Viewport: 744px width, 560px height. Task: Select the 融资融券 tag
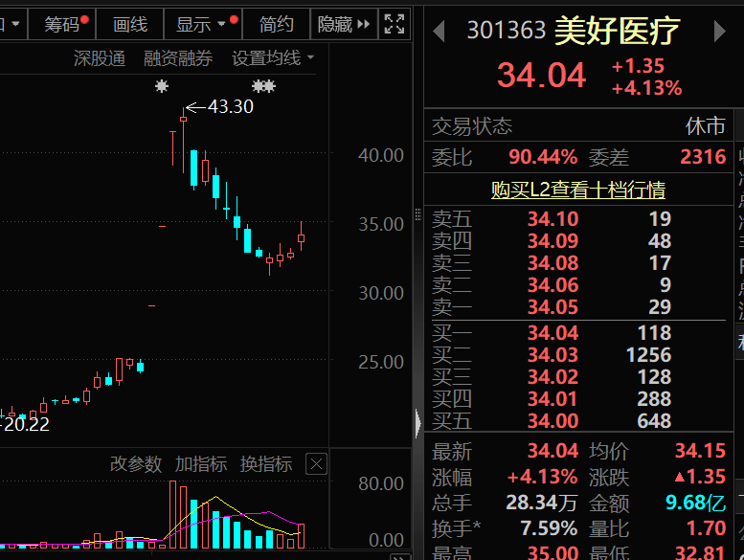point(178,59)
